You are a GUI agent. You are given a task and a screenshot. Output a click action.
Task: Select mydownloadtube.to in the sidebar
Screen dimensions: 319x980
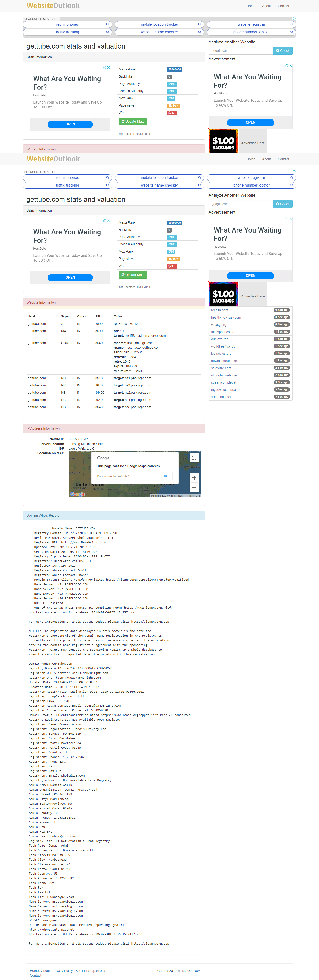tap(225, 389)
